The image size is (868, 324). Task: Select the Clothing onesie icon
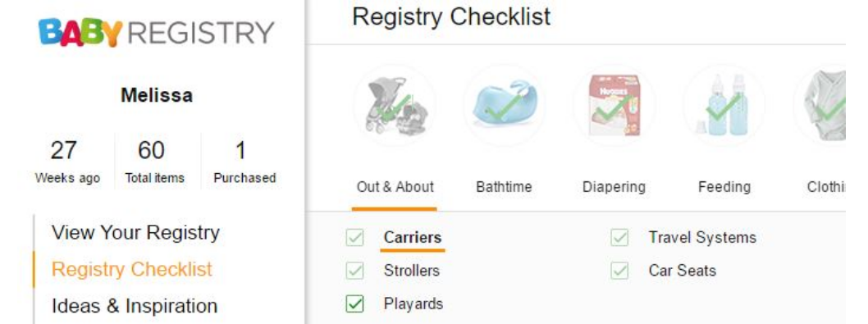[820, 105]
